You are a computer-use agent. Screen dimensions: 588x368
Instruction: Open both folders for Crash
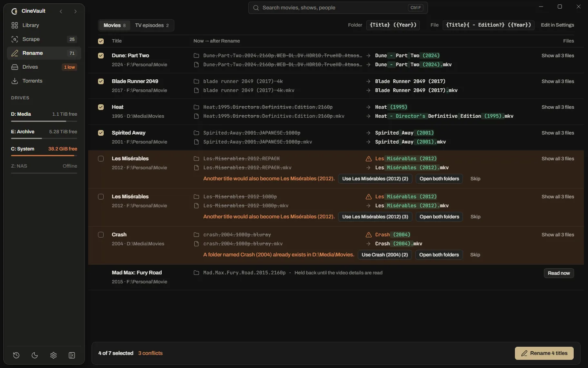(x=439, y=255)
